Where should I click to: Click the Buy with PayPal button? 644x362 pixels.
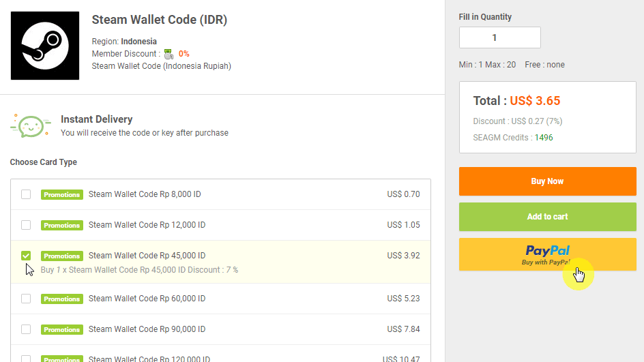547,254
